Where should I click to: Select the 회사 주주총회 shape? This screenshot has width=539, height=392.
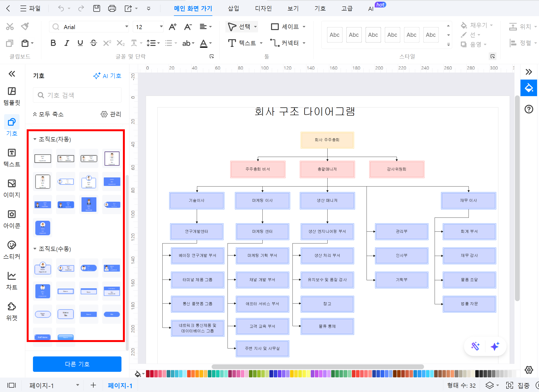[327, 140]
